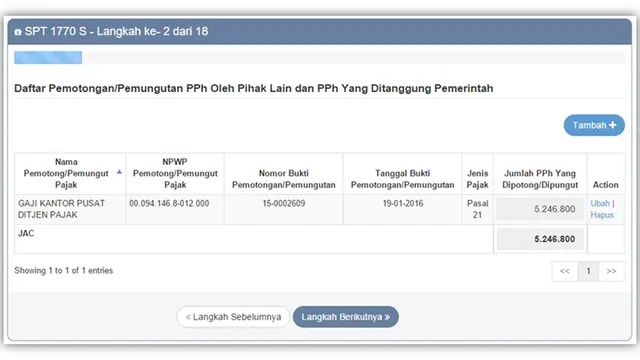640x360 pixels.
Task: Click the NPWP Pemotong/Pemungut Pajak column header
Action: (175, 173)
